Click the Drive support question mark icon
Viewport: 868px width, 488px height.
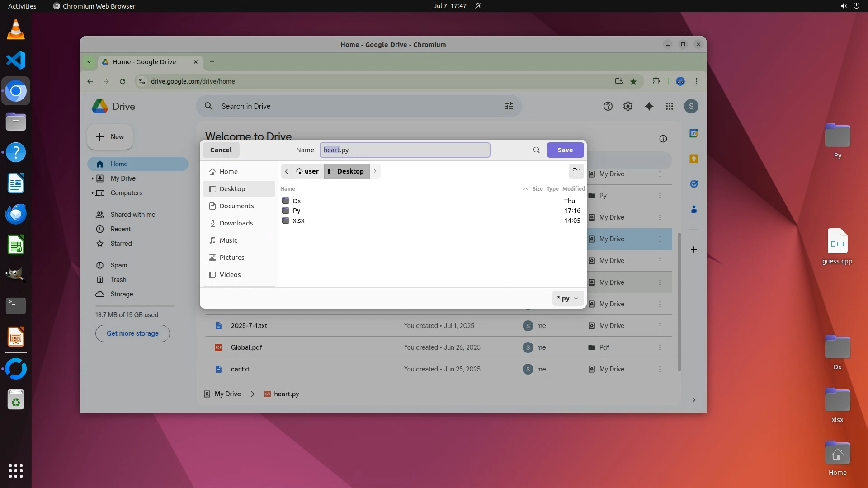coord(608,106)
